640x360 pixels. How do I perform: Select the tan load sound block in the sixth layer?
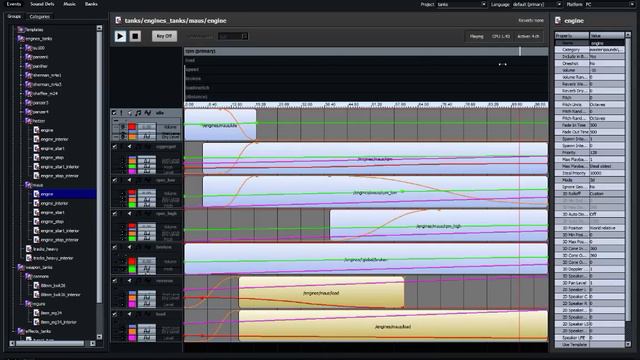tap(321, 293)
